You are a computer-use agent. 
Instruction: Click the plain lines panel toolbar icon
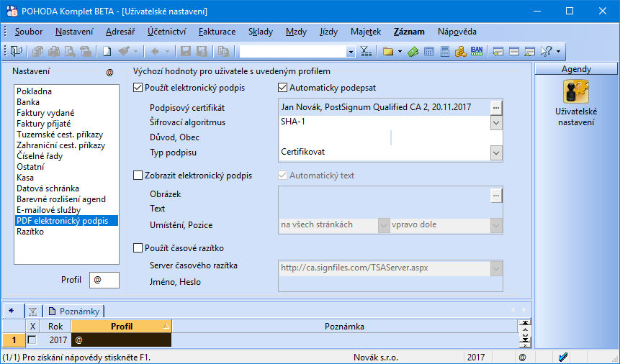coord(514,51)
